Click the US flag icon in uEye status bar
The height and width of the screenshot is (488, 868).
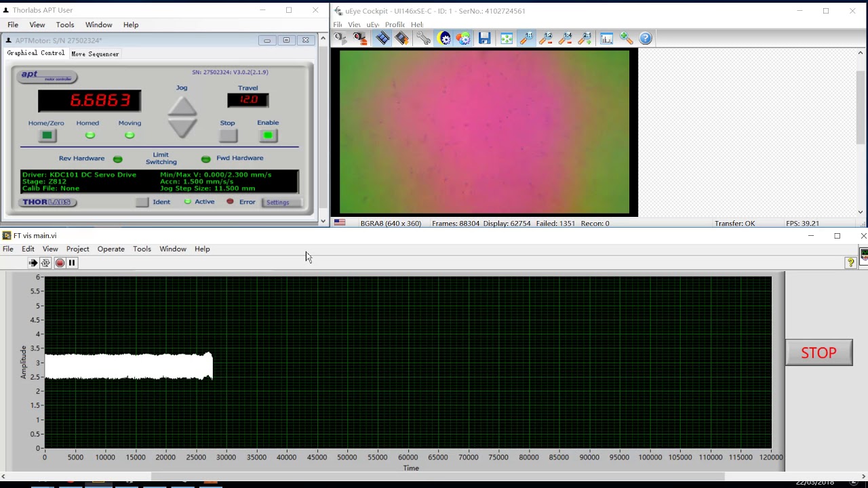[x=340, y=222]
